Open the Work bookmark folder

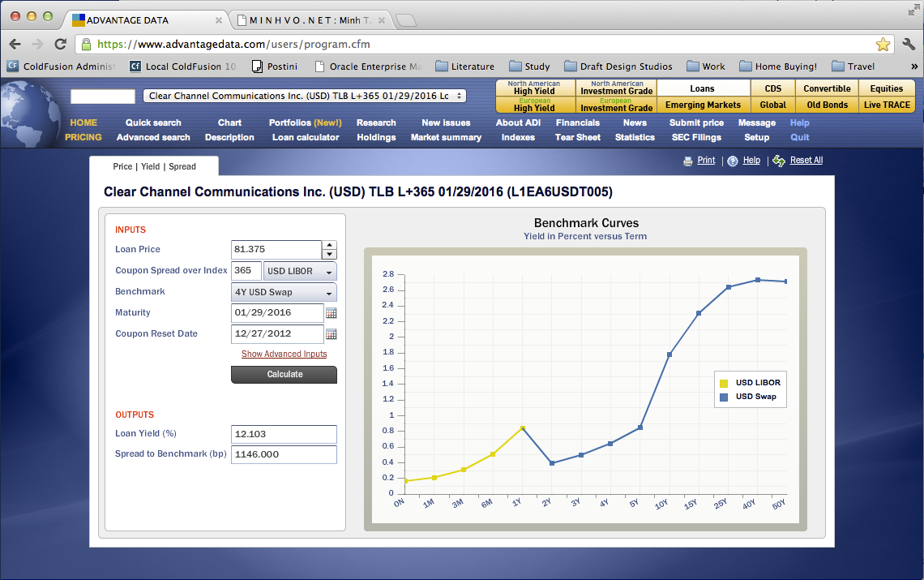705,67
